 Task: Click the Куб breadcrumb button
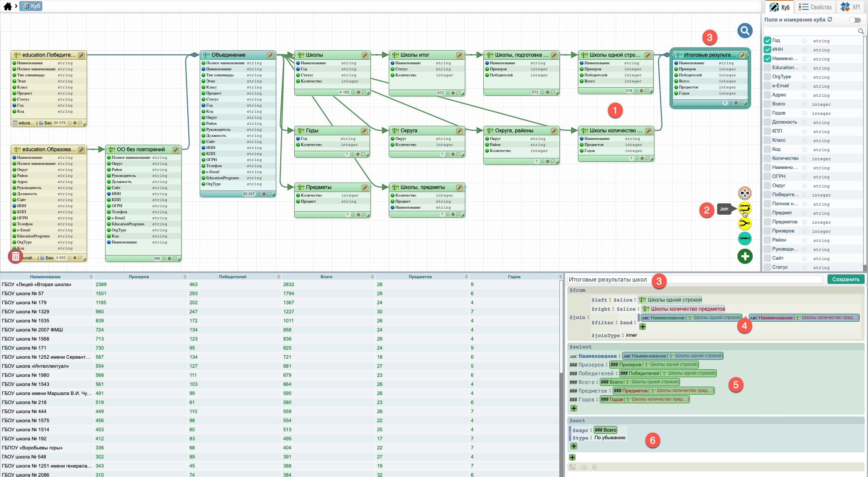point(31,6)
